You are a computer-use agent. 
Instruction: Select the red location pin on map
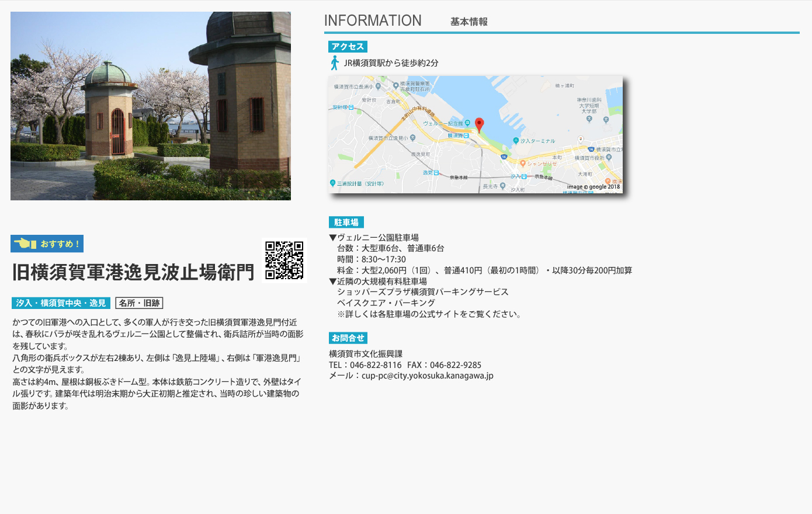point(479,124)
